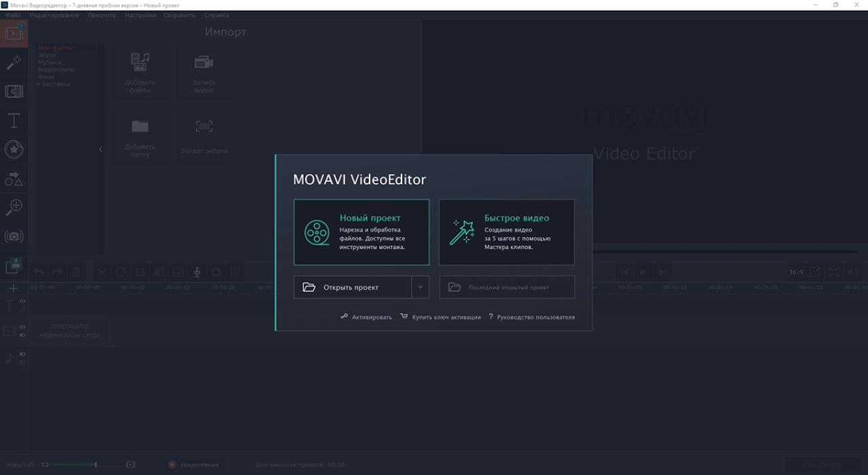
Task: Click the plus icon to add a track
Action: coord(13,288)
